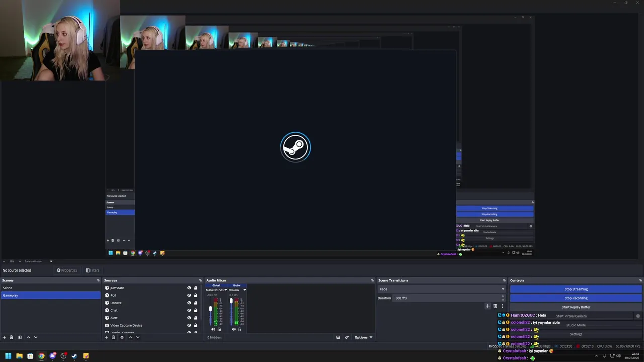
Task: Open Advanced Audio Properties gears icon
Action: click(347, 337)
